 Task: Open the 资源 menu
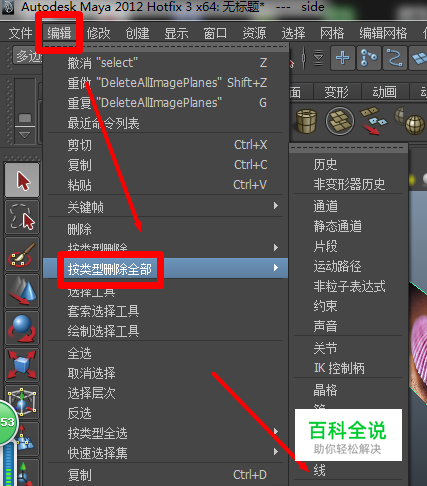[x=254, y=33]
